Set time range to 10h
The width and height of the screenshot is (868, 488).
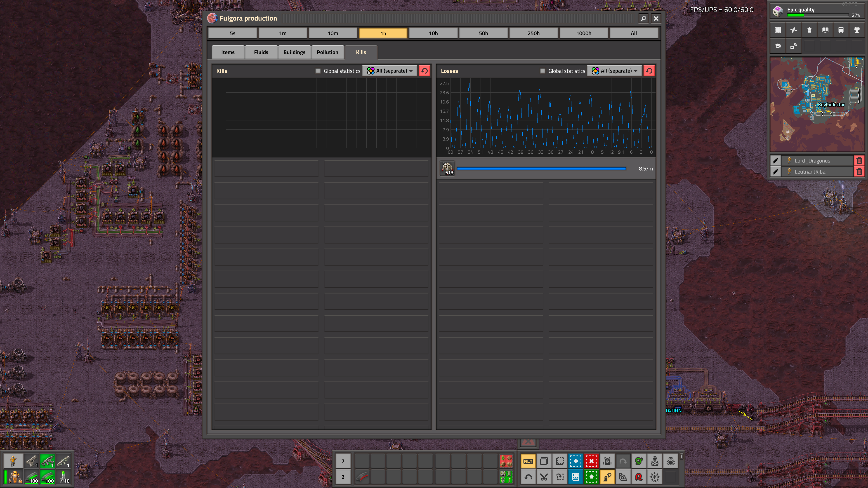[433, 33]
